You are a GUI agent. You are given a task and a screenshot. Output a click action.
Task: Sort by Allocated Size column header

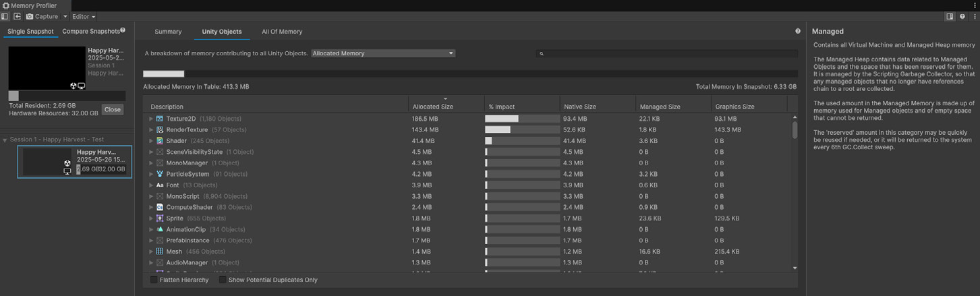[445, 107]
